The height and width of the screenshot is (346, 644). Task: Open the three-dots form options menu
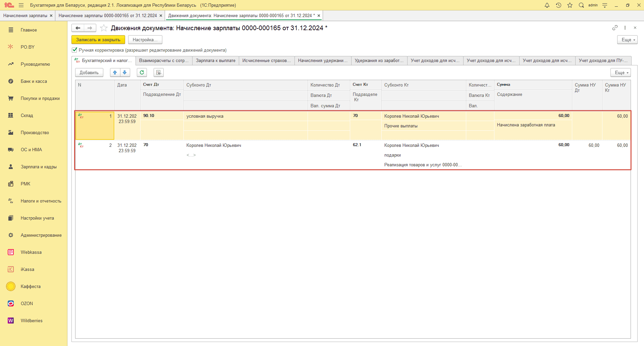tap(625, 28)
